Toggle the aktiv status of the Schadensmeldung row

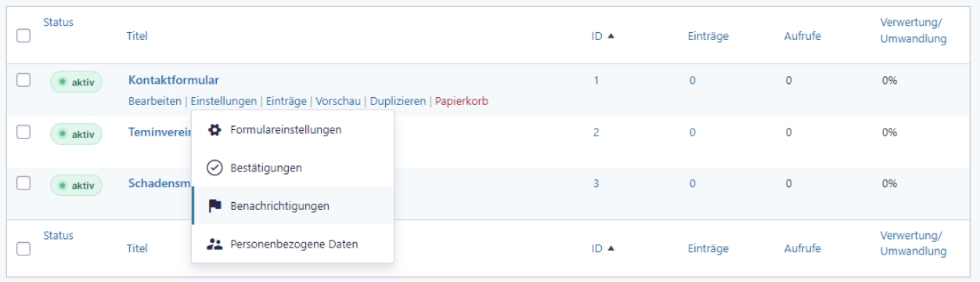[x=77, y=186]
